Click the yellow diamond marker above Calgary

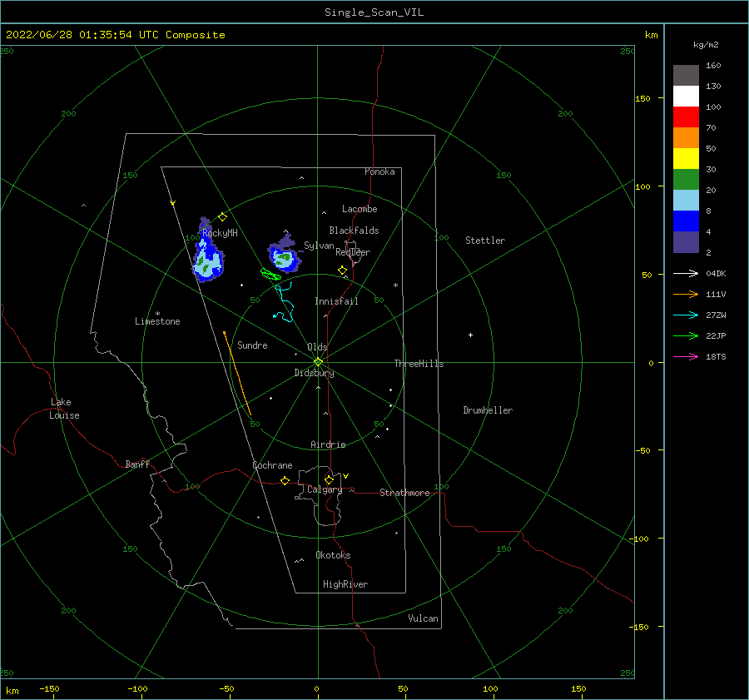coord(329,479)
